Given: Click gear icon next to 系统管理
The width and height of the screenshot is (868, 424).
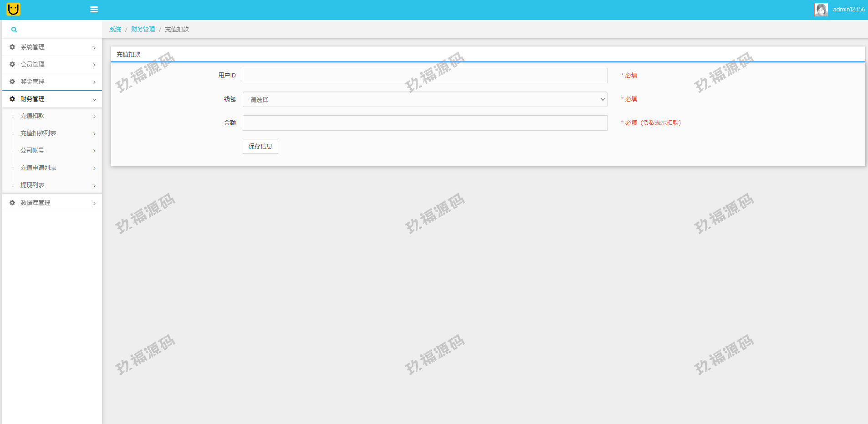Looking at the screenshot, I should [x=12, y=47].
